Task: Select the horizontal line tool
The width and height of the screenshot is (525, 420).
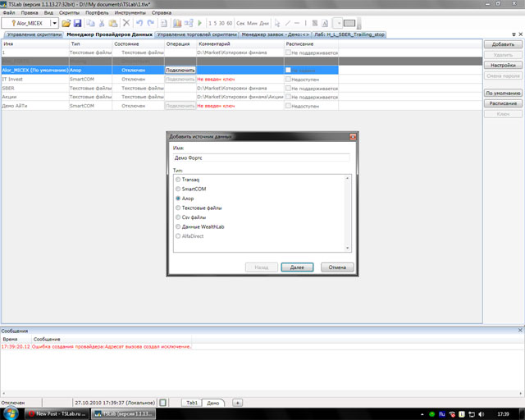Action: [297, 23]
